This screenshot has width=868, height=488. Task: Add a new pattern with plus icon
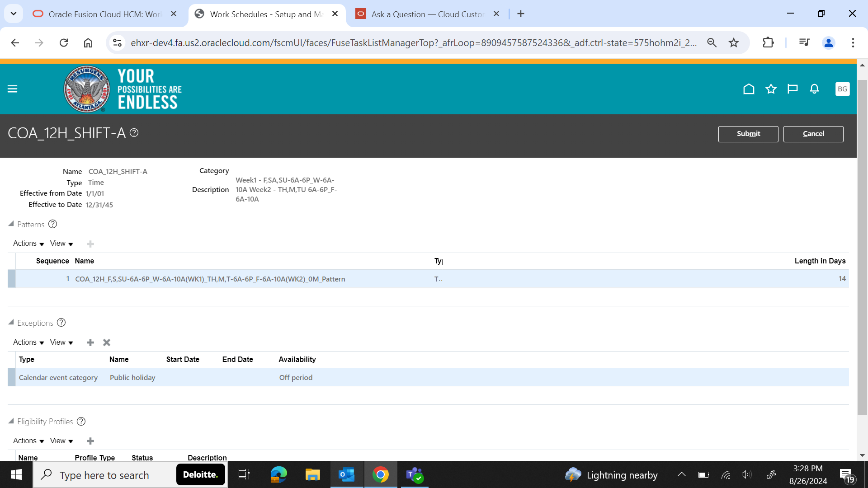(x=90, y=244)
